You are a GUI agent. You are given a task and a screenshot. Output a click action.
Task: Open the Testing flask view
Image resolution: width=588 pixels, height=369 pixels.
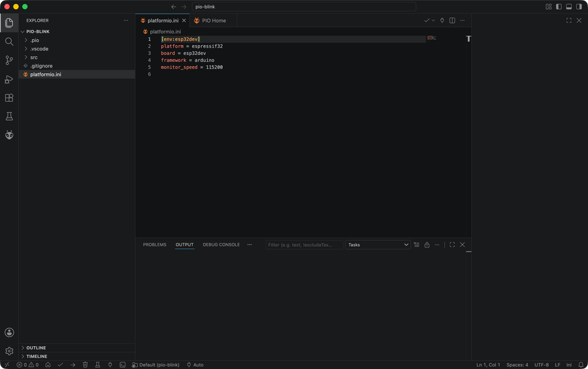pyautogui.click(x=9, y=116)
